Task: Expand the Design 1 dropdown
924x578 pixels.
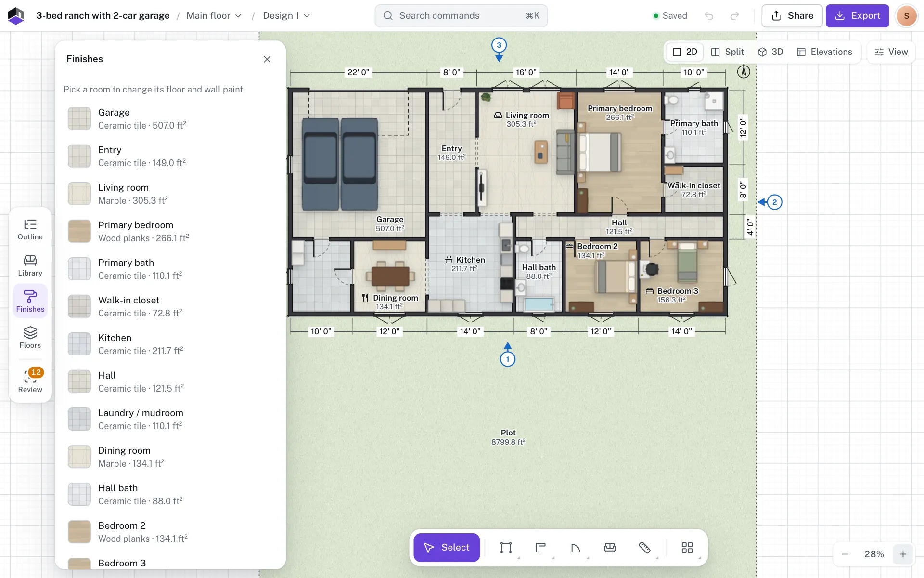Action: click(286, 16)
